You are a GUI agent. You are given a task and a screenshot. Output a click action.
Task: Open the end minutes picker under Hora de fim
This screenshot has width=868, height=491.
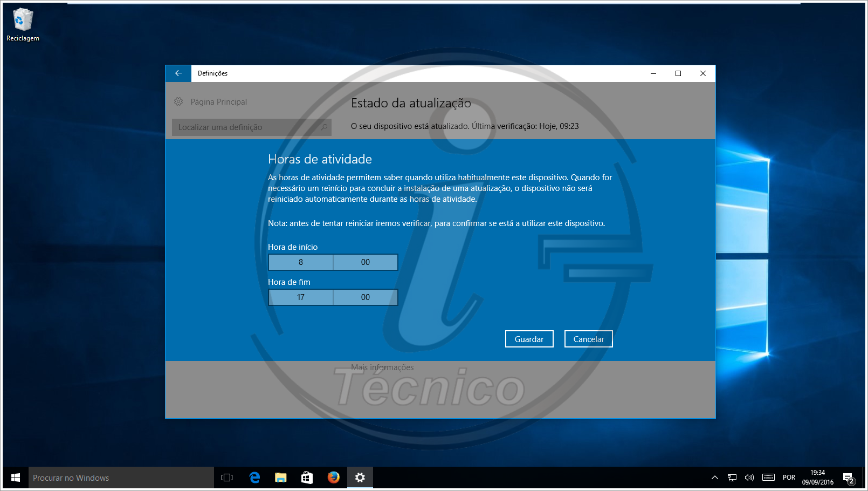coord(365,297)
